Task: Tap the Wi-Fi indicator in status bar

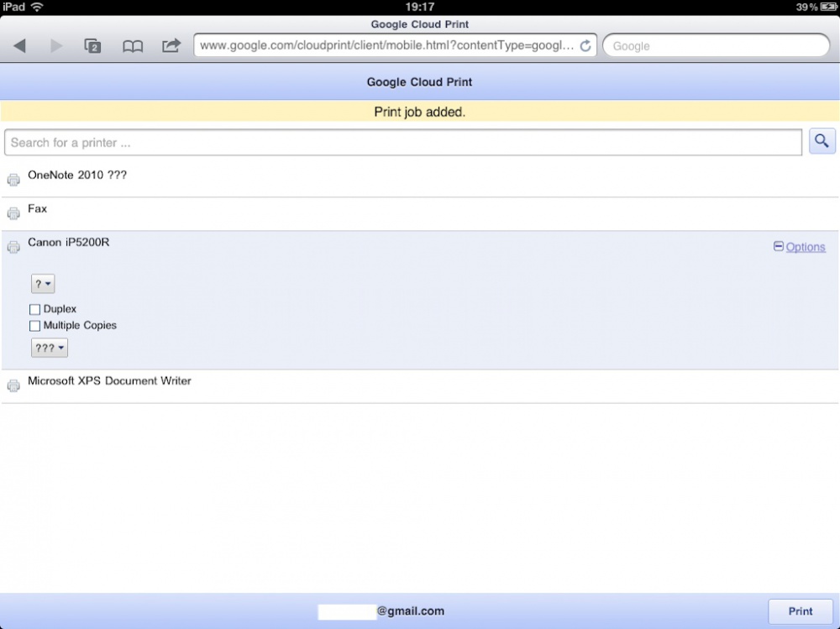Action: tap(37, 7)
